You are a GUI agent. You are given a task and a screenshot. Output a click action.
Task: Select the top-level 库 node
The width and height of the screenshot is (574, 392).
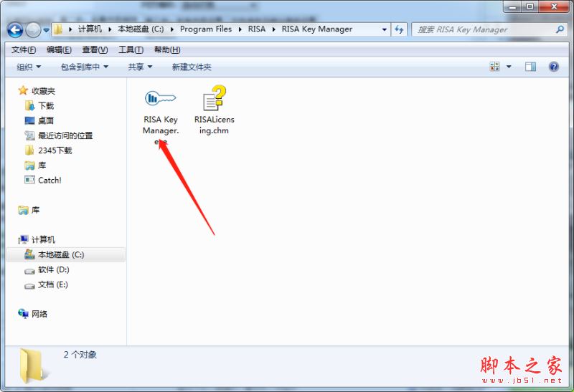(35, 210)
